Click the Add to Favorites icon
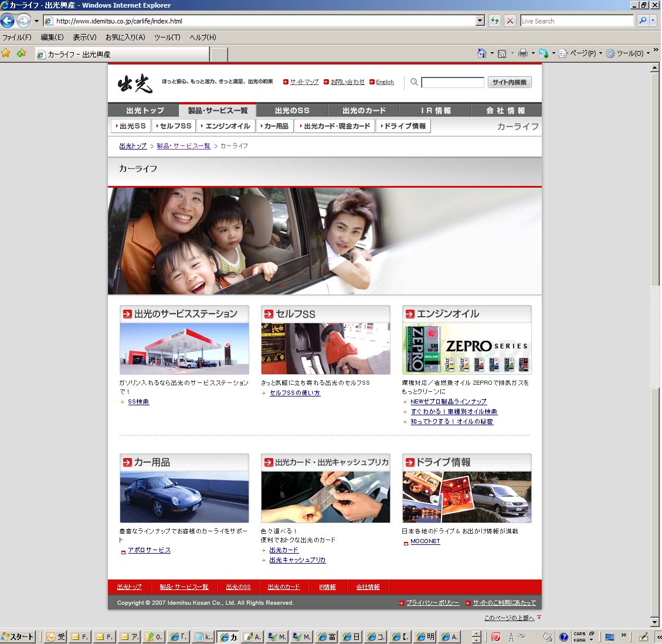 pos(21,53)
